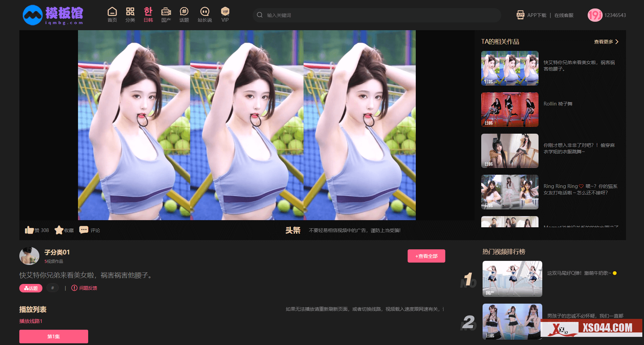
Task: Open the 站长说 chat icon
Action: click(x=204, y=12)
